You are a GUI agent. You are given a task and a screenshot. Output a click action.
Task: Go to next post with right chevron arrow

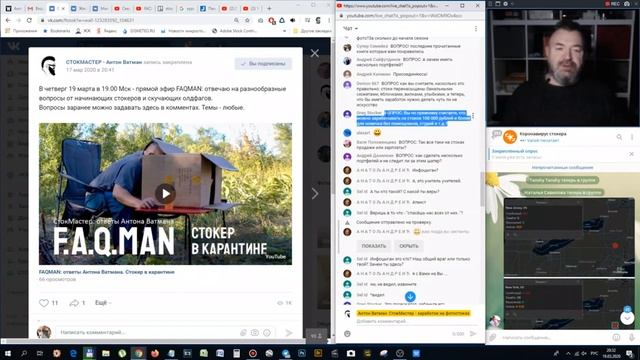315,193
